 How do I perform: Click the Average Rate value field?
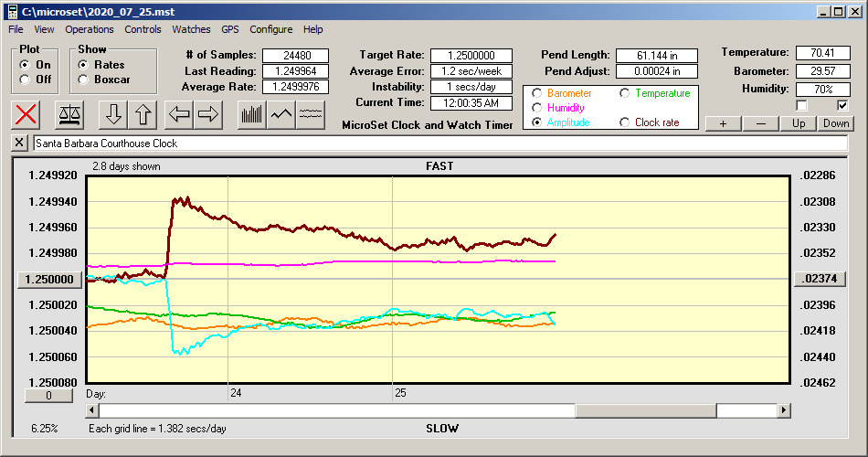(296, 87)
